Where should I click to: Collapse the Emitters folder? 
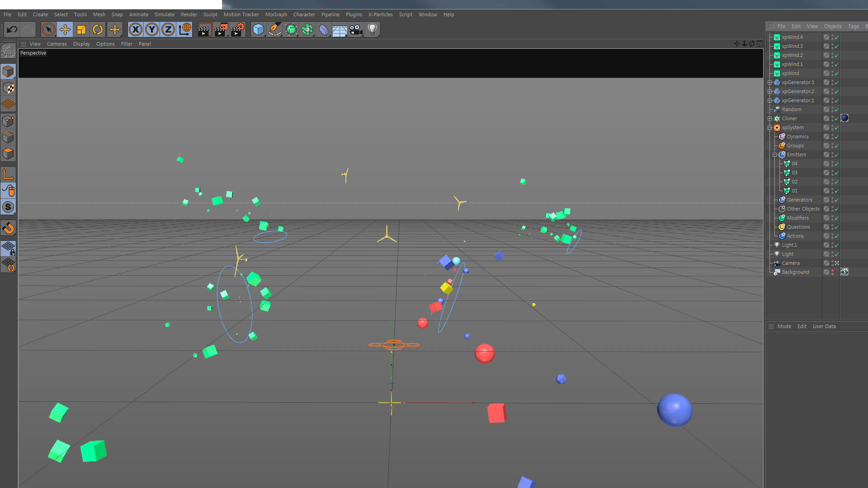pyautogui.click(x=774, y=155)
